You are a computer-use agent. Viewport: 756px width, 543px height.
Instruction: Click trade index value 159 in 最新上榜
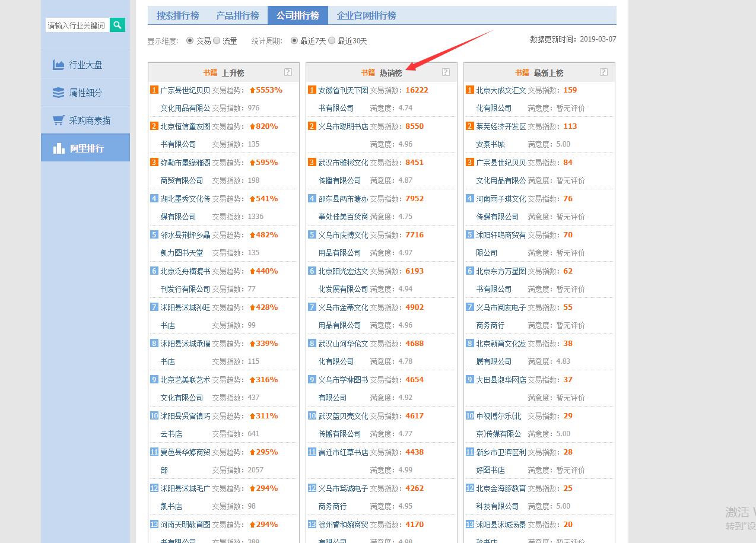point(570,90)
